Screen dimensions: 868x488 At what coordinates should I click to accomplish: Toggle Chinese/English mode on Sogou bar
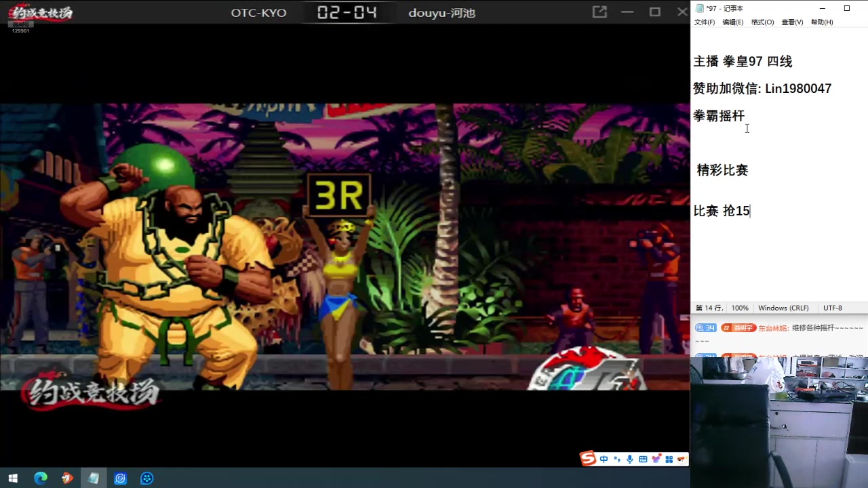click(604, 459)
